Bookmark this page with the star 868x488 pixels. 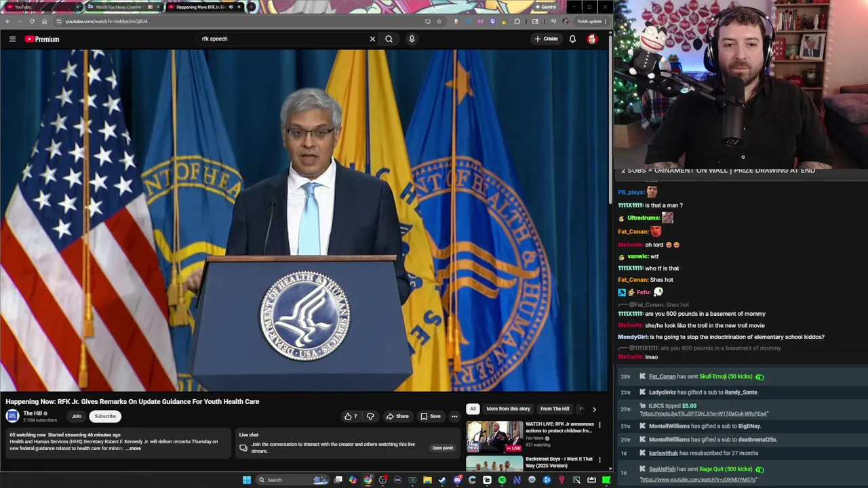click(439, 21)
